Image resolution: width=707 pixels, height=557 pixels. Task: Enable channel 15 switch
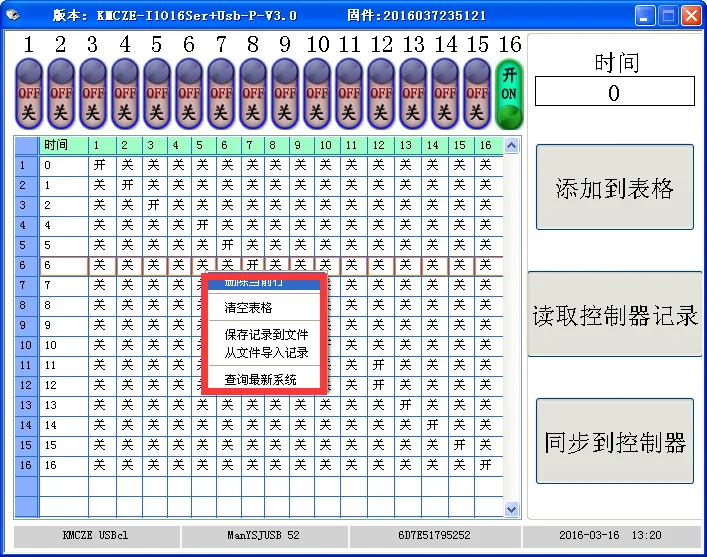point(477,94)
